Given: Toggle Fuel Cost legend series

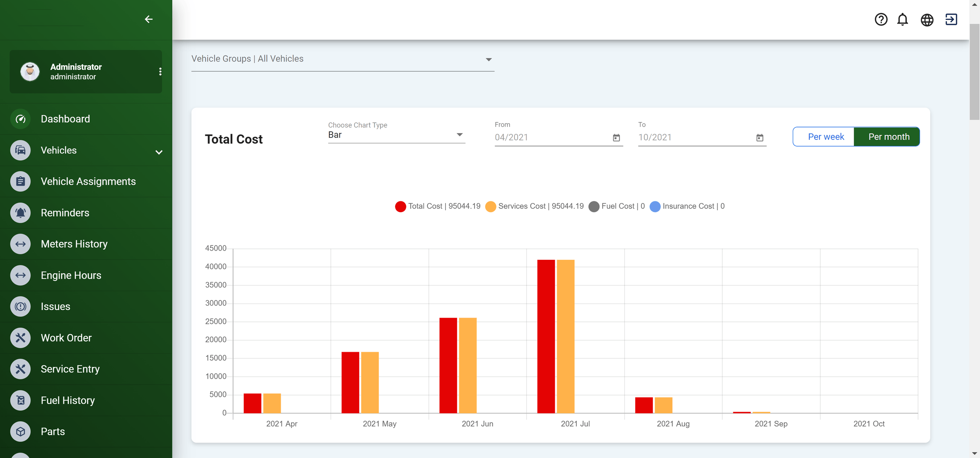Looking at the screenshot, I should click(617, 206).
